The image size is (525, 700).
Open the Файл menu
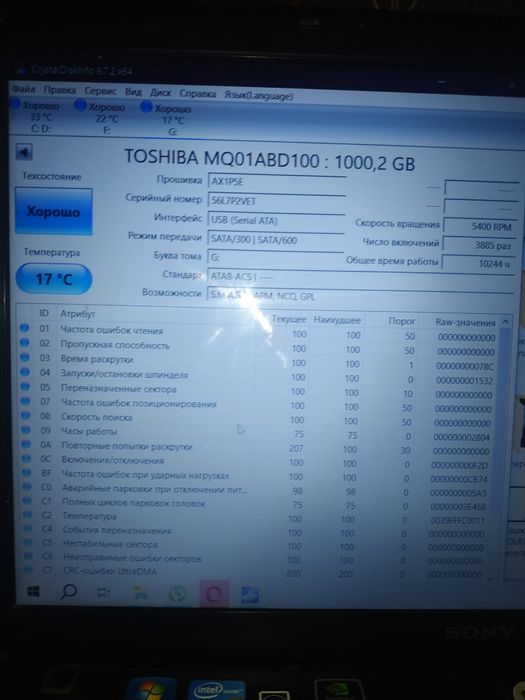tap(23, 89)
